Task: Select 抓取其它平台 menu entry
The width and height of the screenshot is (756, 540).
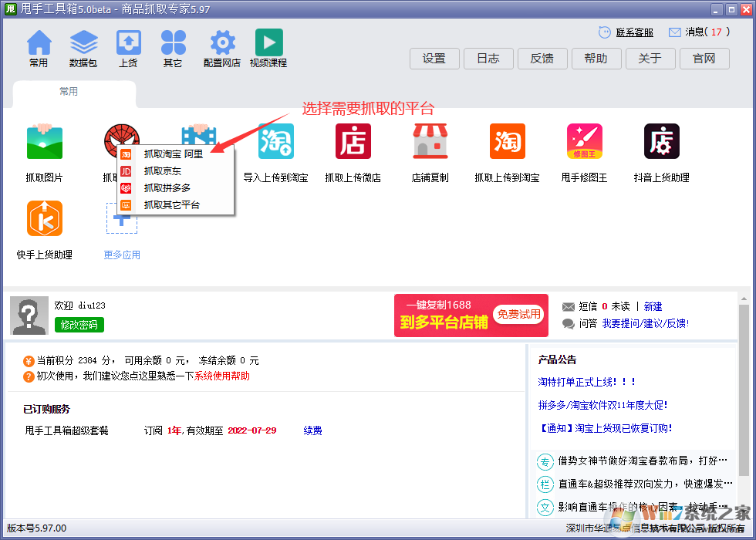Action: point(171,205)
